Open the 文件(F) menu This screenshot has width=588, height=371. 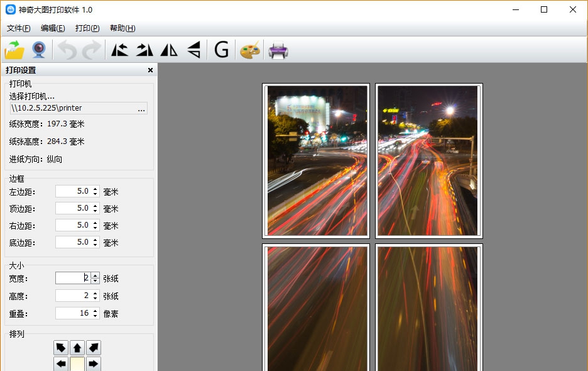(19, 28)
